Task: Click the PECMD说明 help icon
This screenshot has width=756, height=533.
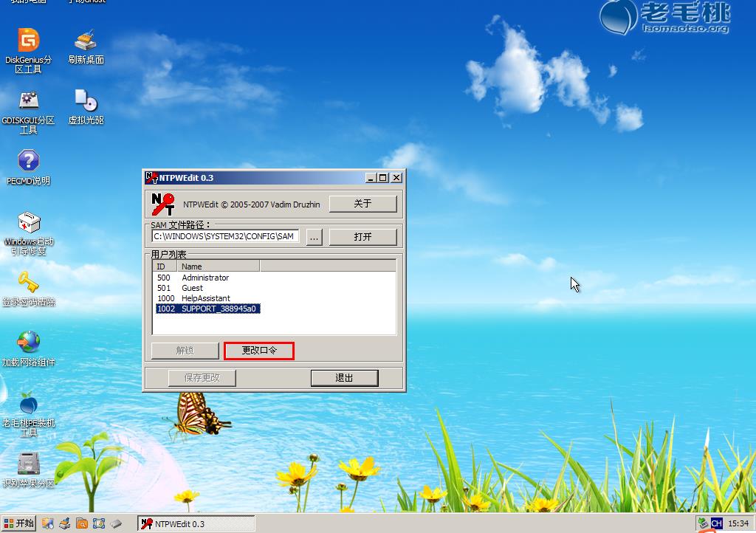Action: point(28,162)
